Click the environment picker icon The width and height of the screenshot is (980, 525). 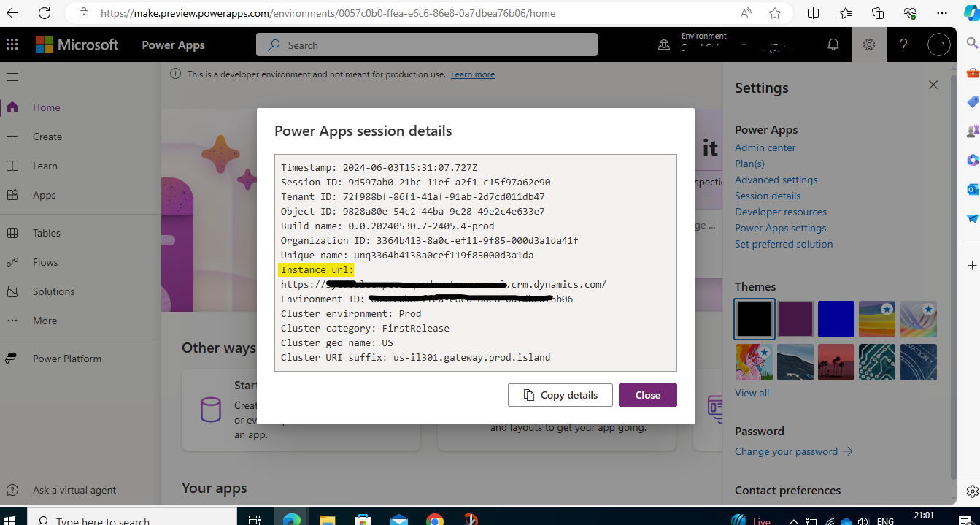pos(664,45)
